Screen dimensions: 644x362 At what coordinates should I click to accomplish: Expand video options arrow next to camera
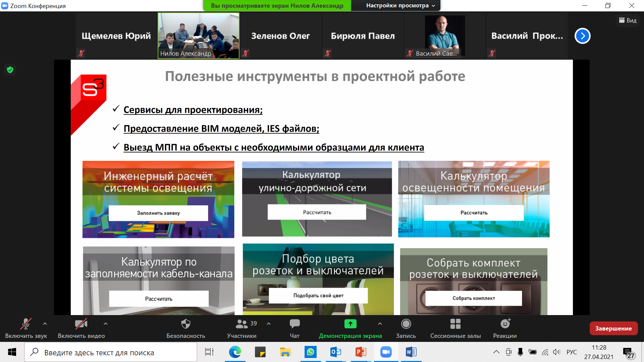point(106,324)
